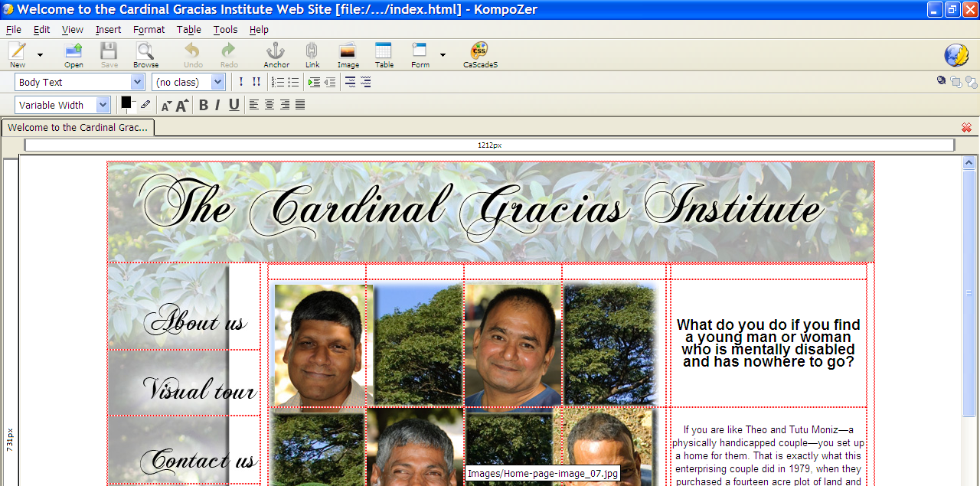Open the Variable Width font dropdown
The height and width of the screenshot is (486, 980).
63,105
